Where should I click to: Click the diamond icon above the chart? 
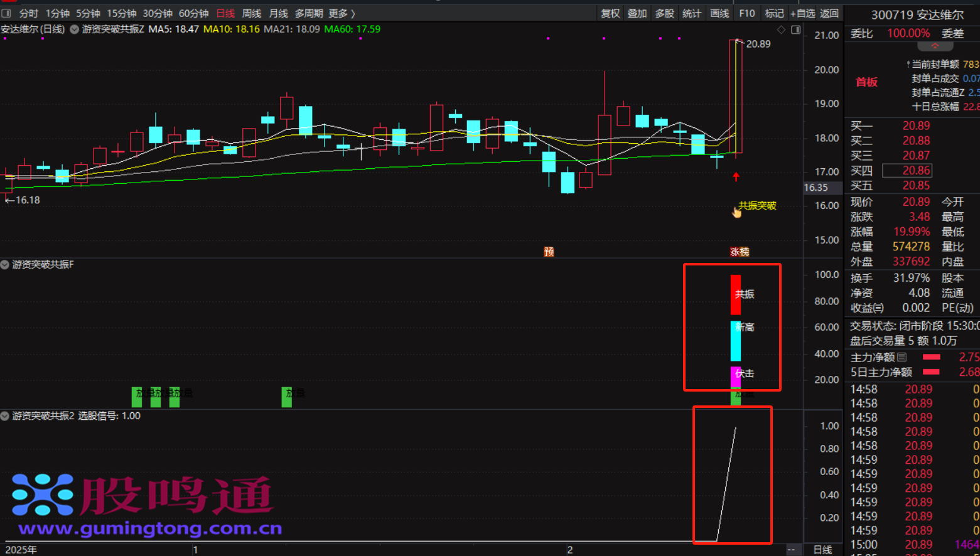point(781,29)
